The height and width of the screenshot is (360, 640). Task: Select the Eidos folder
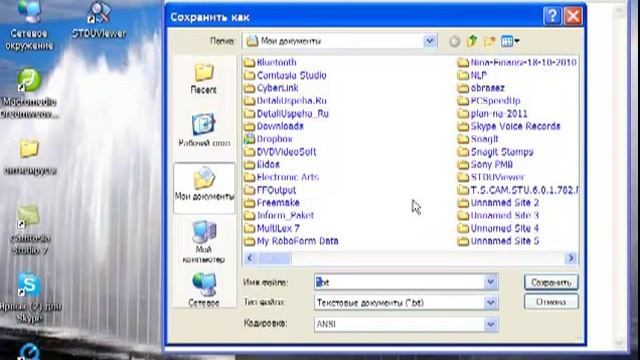pyautogui.click(x=262, y=165)
